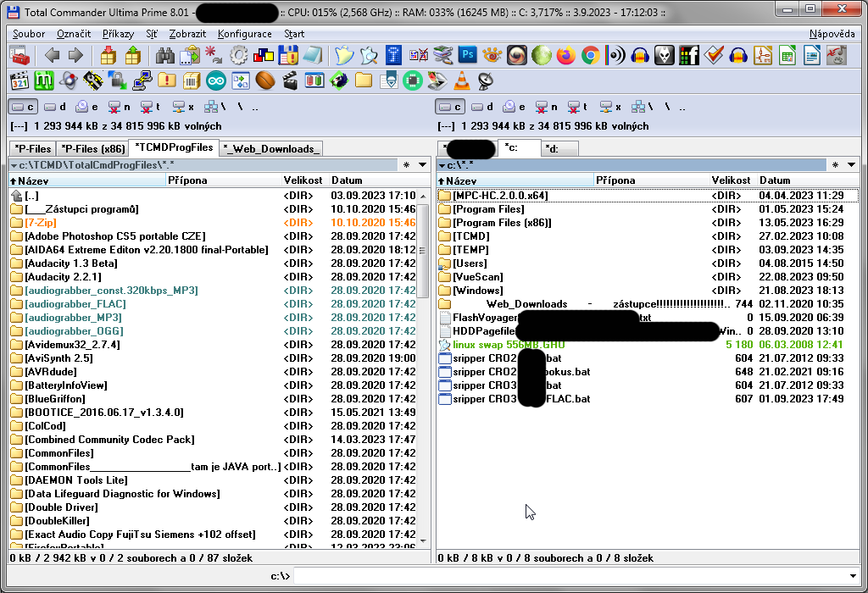Open the Arduino toolbar icon
The height and width of the screenshot is (593, 868).
click(x=216, y=81)
